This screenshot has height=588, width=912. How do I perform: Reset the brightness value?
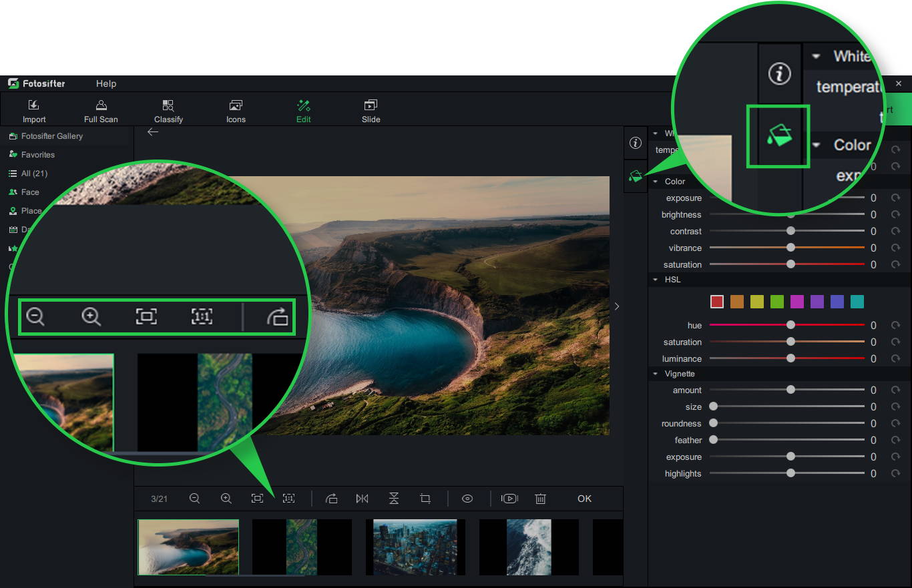click(895, 215)
